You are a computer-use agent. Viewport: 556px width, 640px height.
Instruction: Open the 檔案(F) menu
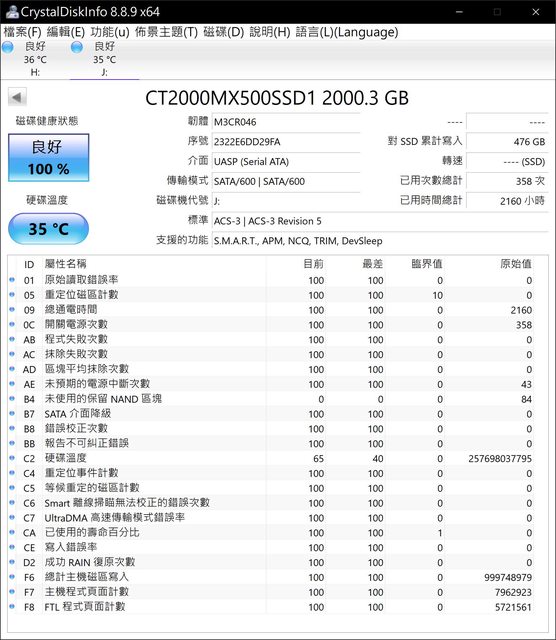22,32
